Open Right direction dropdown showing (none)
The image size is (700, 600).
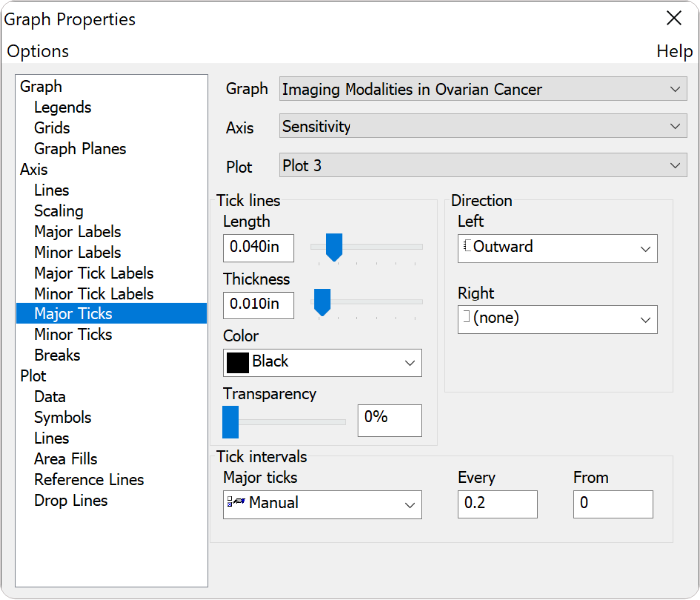pos(557,319)
